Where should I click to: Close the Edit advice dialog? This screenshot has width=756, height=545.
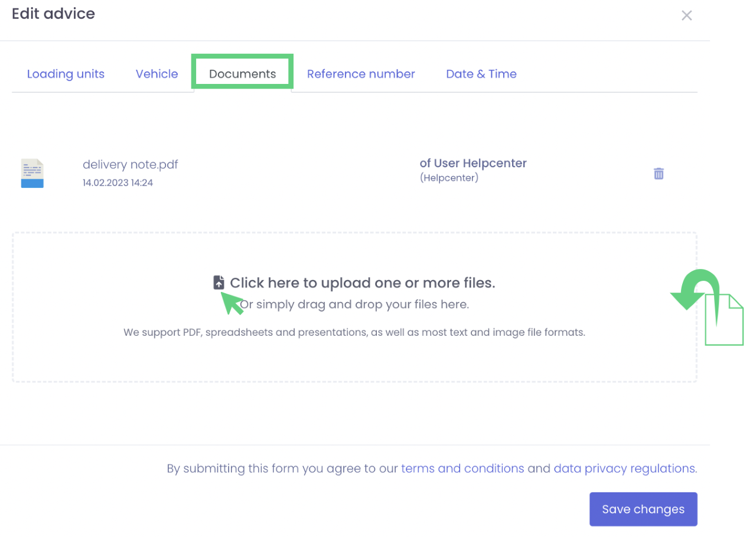pos(686,16)
